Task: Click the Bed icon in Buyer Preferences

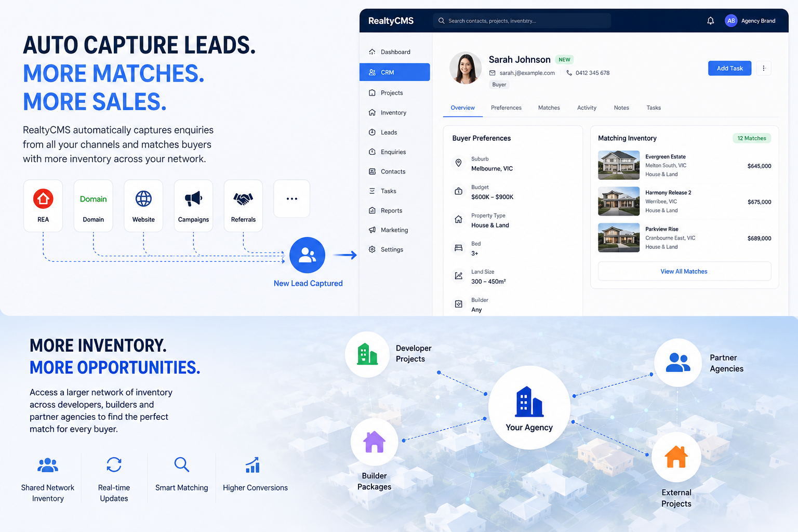Action: 458,248
